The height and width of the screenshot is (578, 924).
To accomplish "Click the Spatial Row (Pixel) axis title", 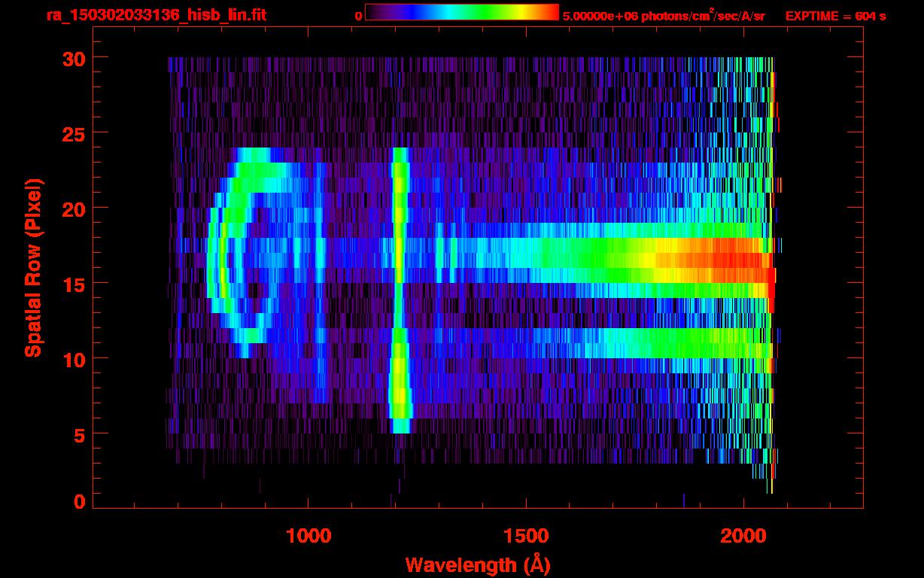I will (34, 267).
